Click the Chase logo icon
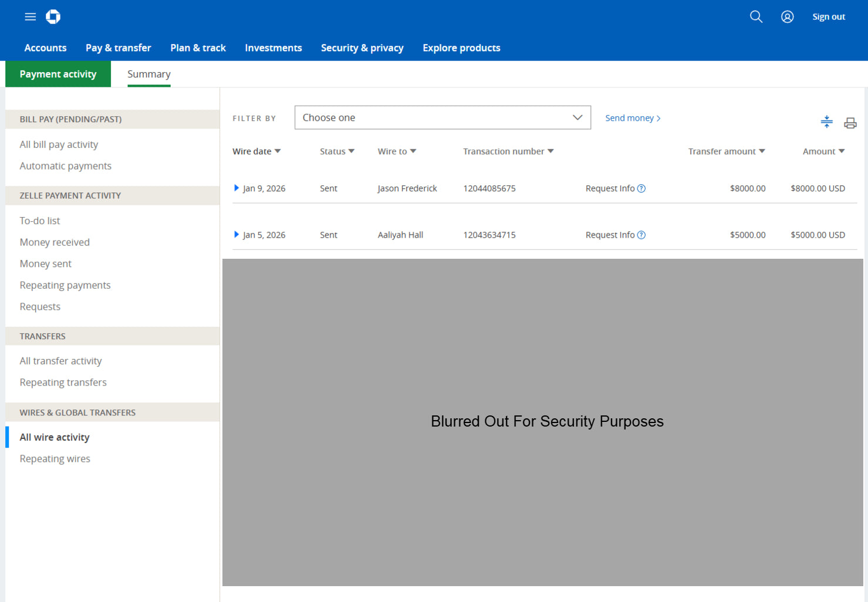This screenshot has width=868, height=602. point(53,17)
